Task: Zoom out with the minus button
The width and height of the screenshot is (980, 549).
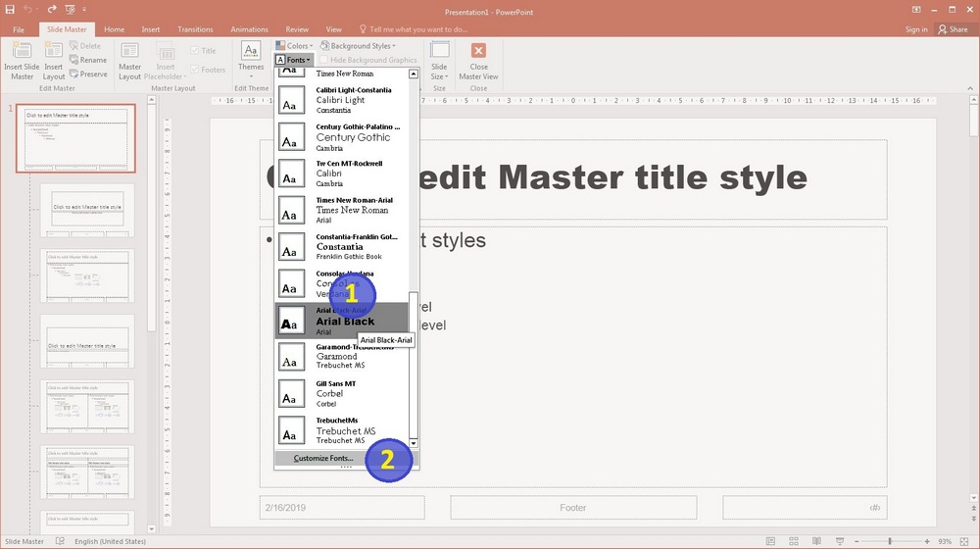Action: pos(857,541)
